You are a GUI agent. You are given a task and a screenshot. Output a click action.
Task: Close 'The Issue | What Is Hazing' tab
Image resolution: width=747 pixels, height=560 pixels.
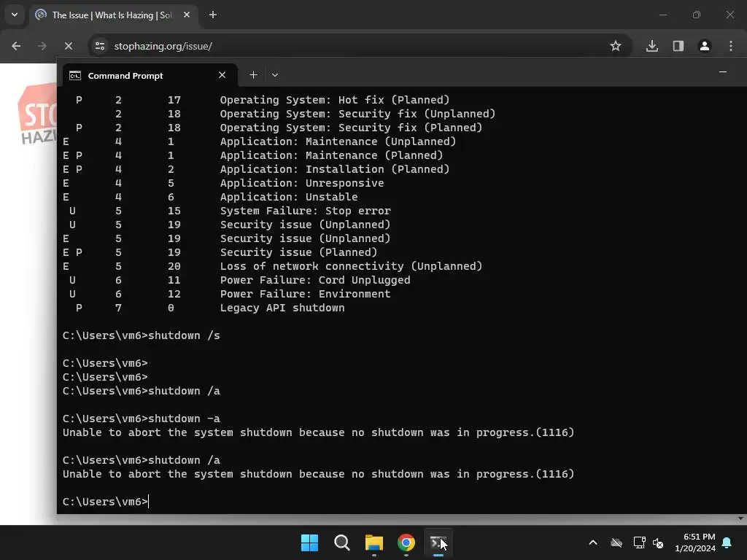tap(187, 15)
